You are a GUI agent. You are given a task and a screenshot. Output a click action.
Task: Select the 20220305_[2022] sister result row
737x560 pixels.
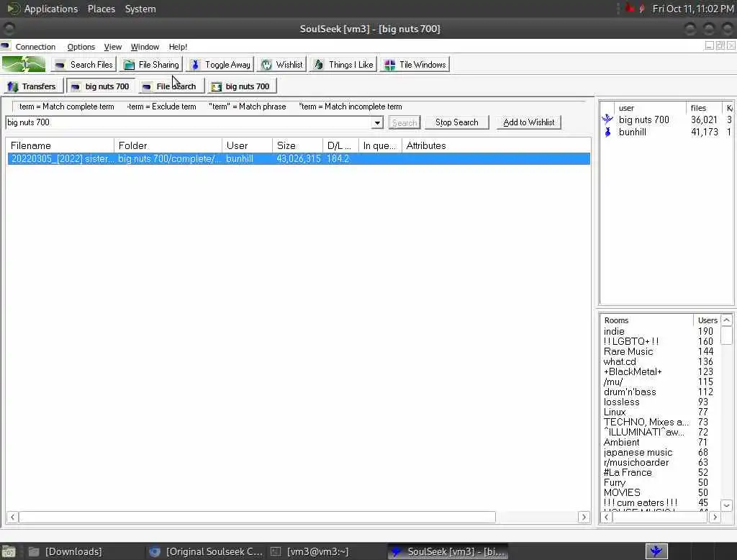[x=299, y=159]
